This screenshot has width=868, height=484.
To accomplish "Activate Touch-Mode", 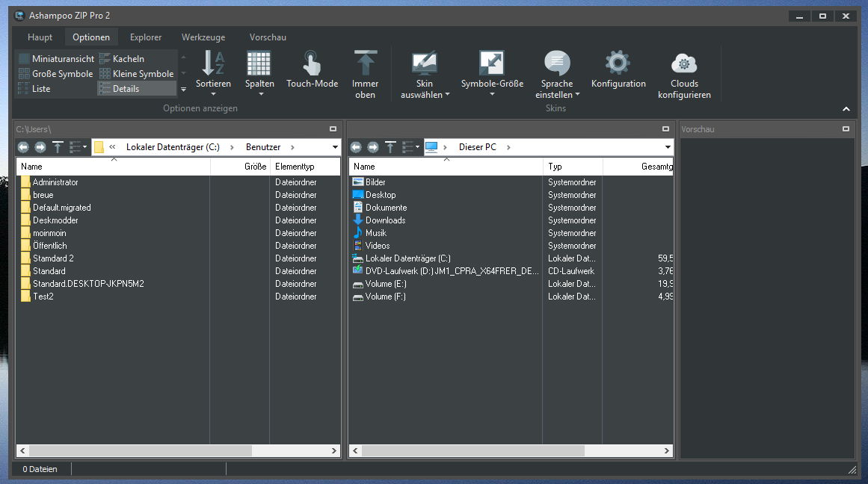I will (x=312, y=69).
